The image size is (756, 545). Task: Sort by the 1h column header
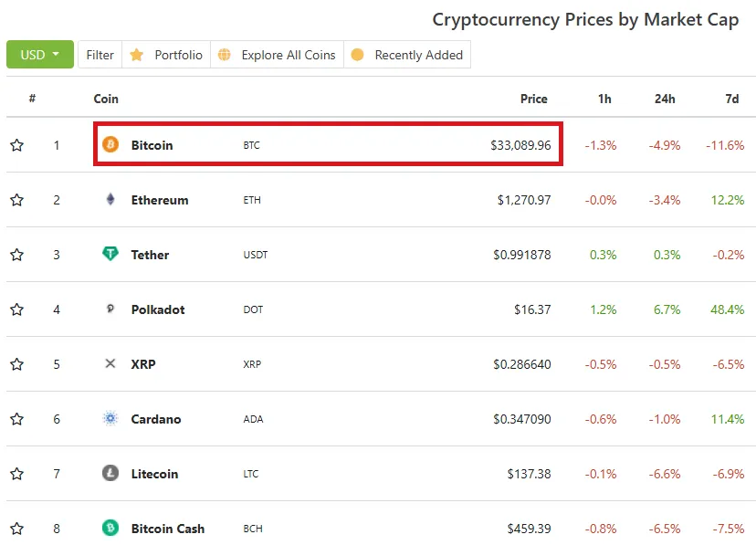pyautogui.click(x=604, y=99)
